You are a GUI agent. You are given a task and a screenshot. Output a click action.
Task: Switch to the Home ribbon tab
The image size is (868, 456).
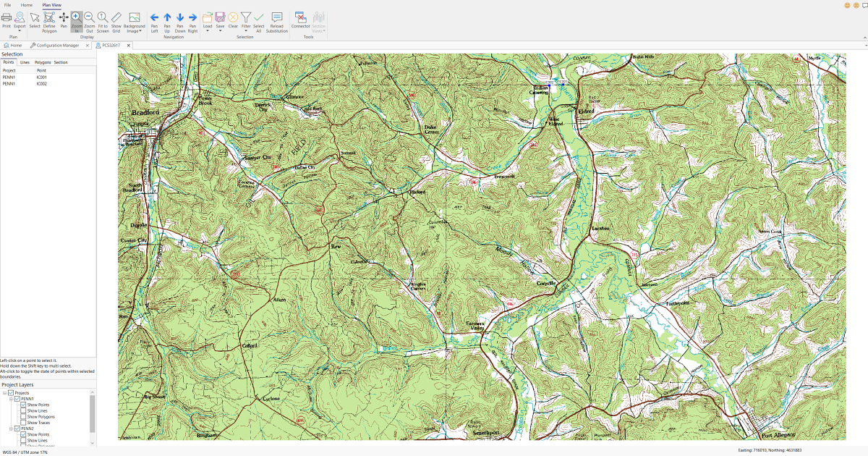(26, 5)
